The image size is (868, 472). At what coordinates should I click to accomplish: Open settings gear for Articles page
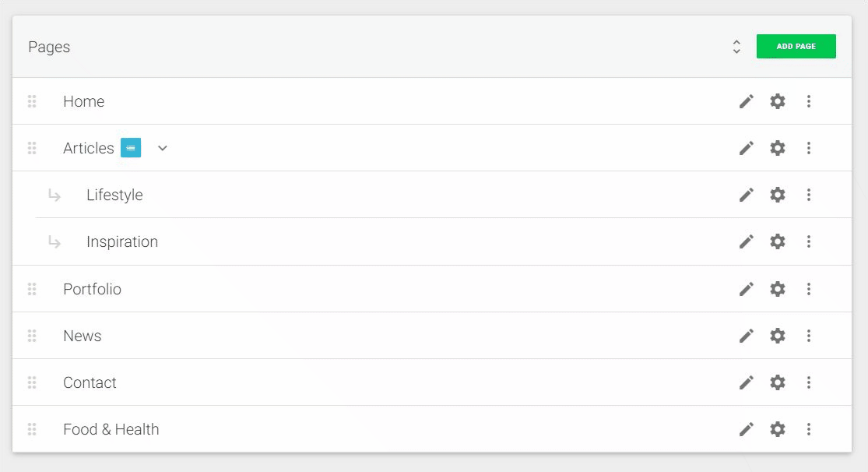click(778, 148)
